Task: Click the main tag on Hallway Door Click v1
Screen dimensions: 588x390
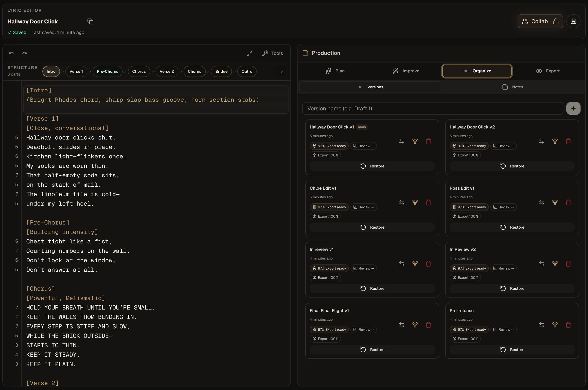Action: (362, 127)
